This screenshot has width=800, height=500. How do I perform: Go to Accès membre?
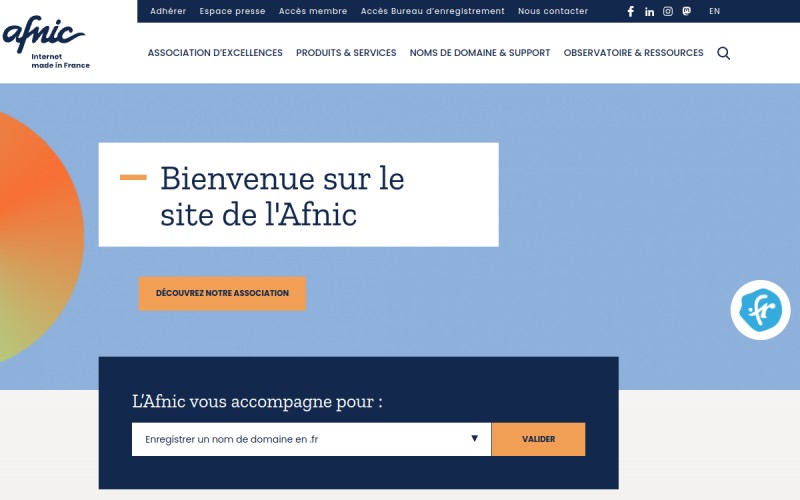pos(313,11)
